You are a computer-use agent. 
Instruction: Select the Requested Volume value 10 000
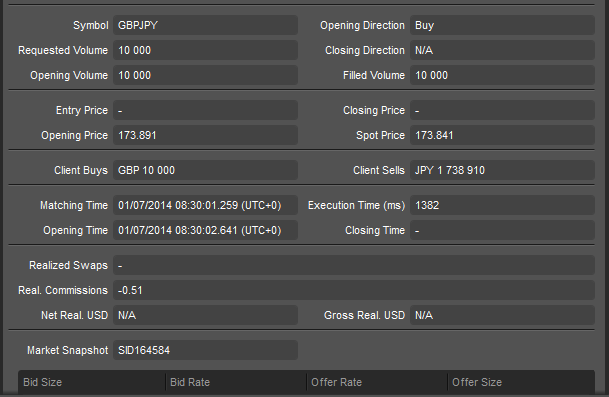pyautogui.click(x=205, y=50)
